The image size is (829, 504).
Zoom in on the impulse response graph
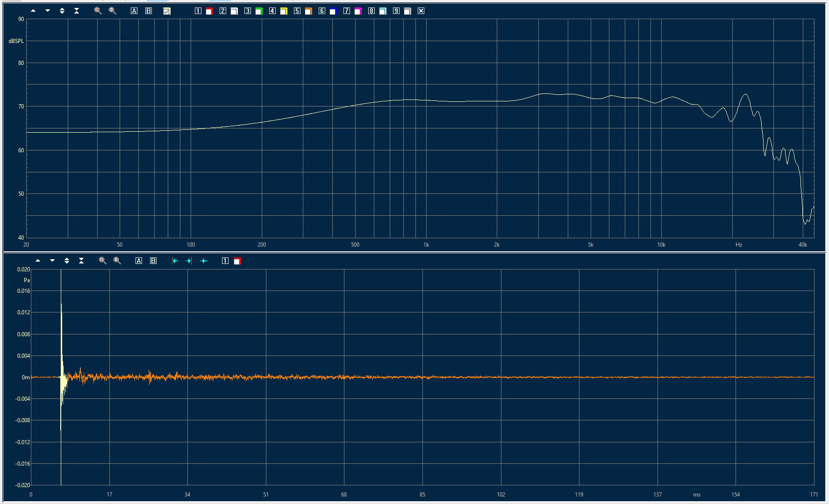[102, 261]
